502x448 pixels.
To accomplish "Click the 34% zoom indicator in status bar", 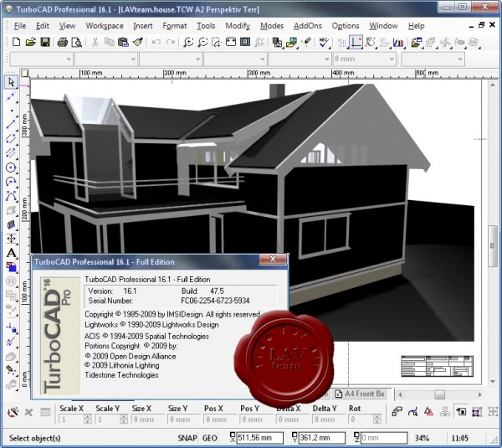I will pyautogui.click(x=422, y=438).
